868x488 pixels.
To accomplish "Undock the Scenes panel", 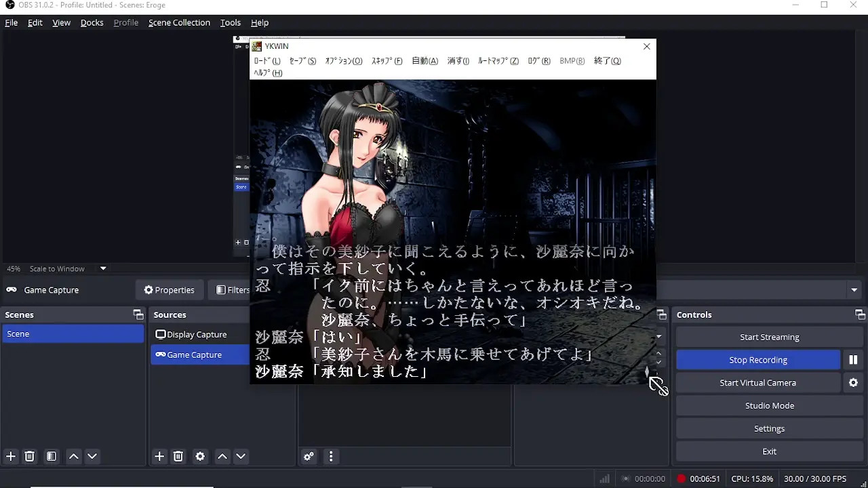I will (x=138, y=314).
